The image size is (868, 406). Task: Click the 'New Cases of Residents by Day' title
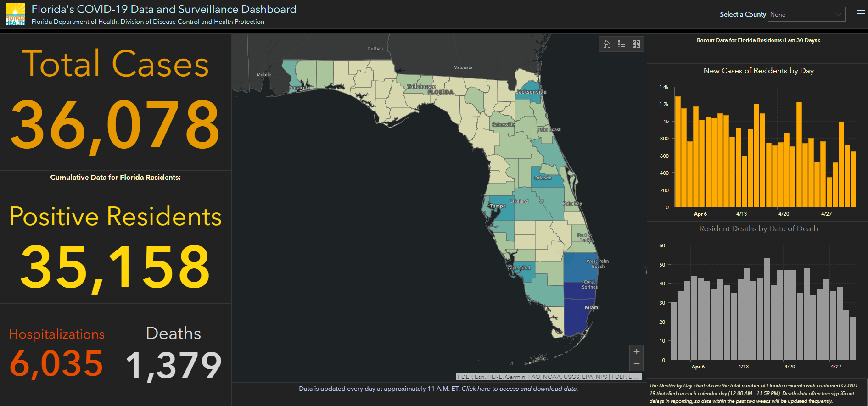[759, 71]
